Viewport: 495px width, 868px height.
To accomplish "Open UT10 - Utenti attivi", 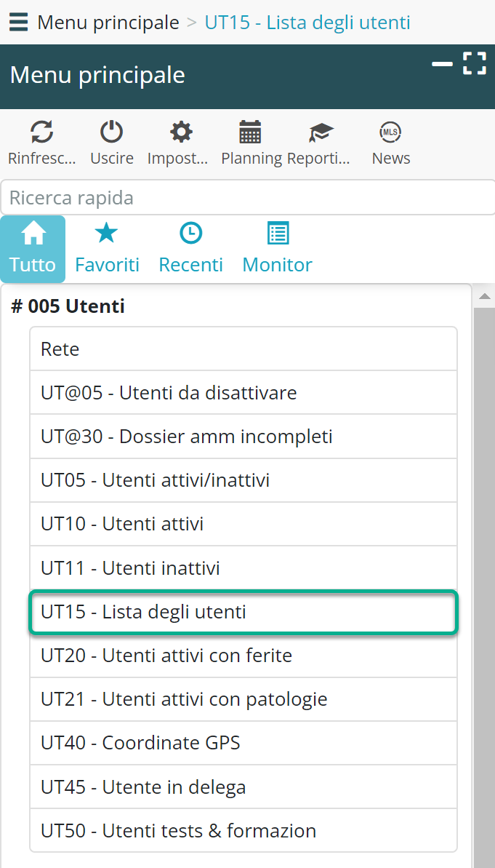I will (x=243, y=524).
